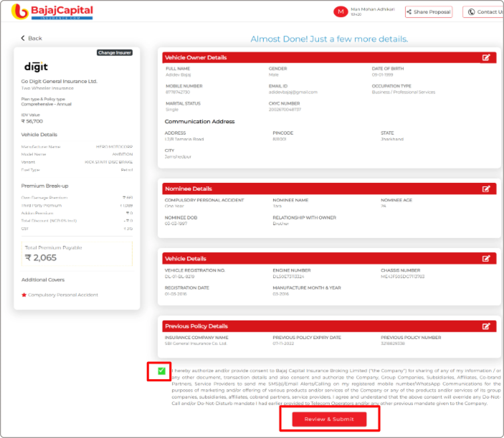This screenshot has height=438, width=504.
Task: Click the Man Mohan Adhikari user name
Action: pos(372,9)
